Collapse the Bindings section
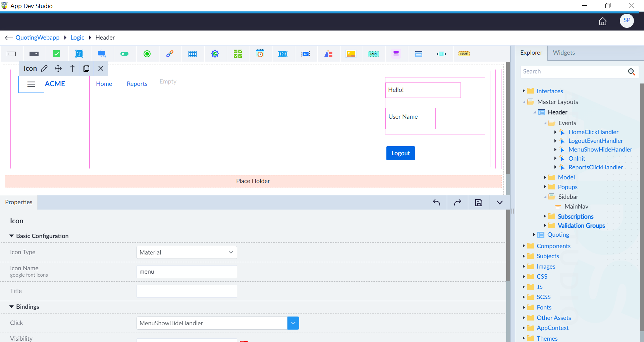 point(11,307)
